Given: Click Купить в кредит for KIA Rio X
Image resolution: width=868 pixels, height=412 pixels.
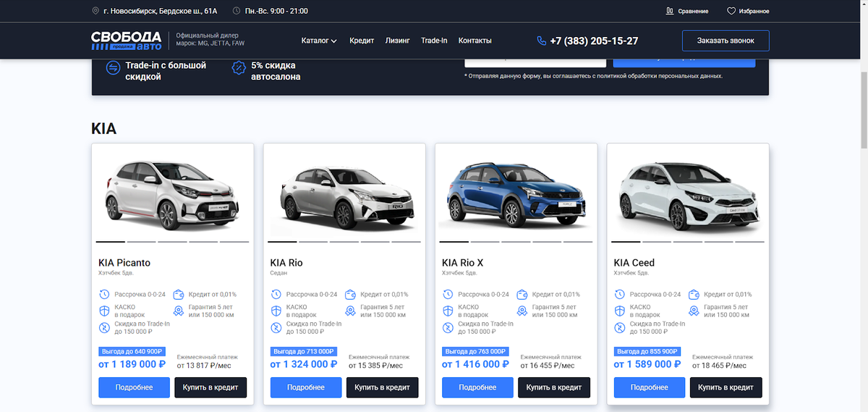Looking at the screenshot, I should (x=554, y=387).
